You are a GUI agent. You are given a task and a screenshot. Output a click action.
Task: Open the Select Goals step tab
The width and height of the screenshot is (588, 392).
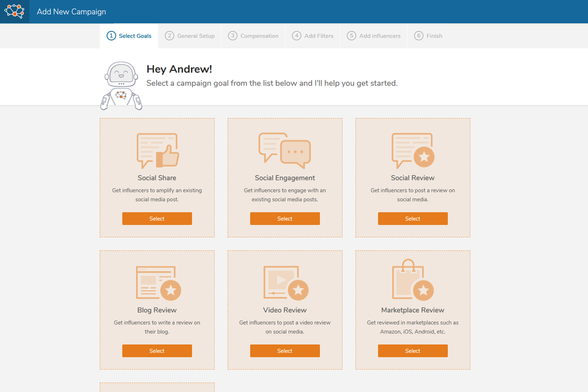pyautogui.click(x=129, y=36)
